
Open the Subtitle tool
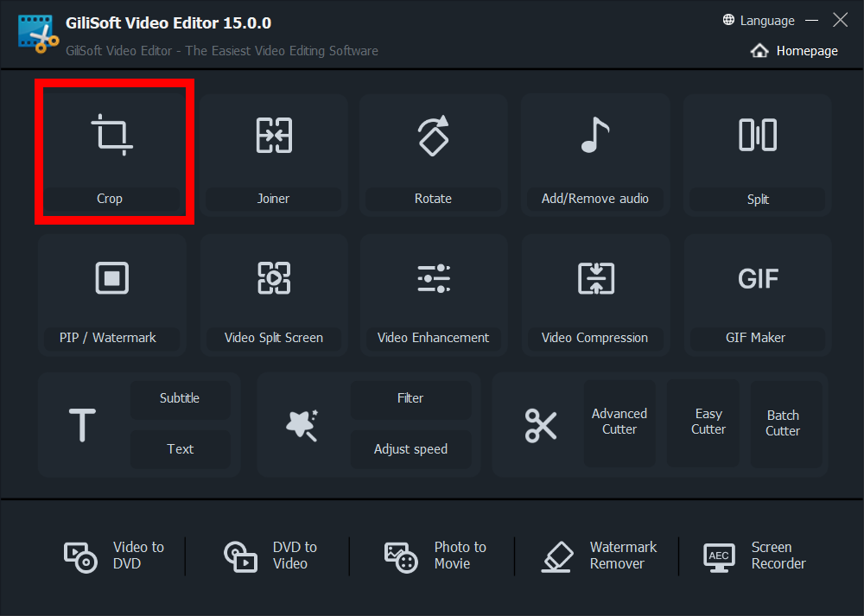click(x=180, y=398)
